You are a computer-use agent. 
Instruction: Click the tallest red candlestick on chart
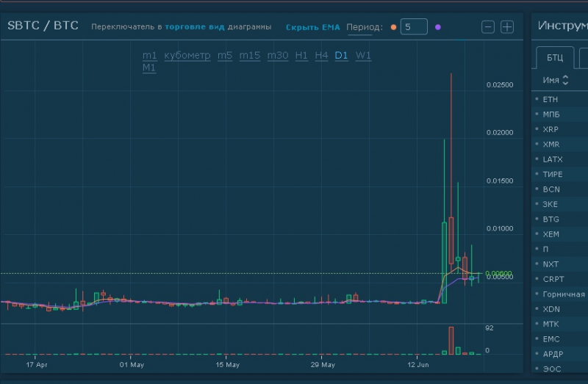(x=451, y=241)
